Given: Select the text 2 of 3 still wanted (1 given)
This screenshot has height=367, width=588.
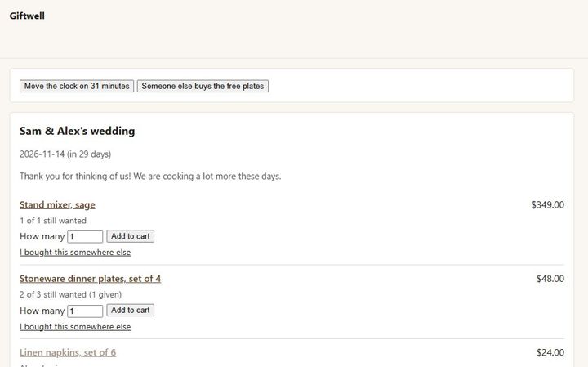Looking at the screenshot, I should pyautogui.click(x=70, y=294).
